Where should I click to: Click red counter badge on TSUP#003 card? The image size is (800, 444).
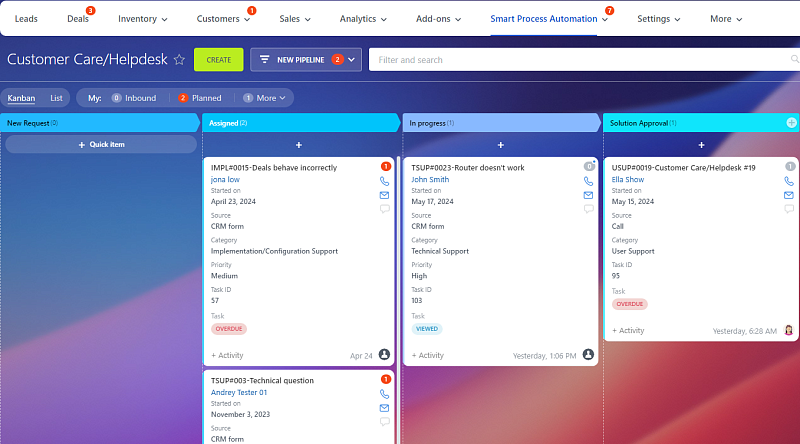pos(386,379)
